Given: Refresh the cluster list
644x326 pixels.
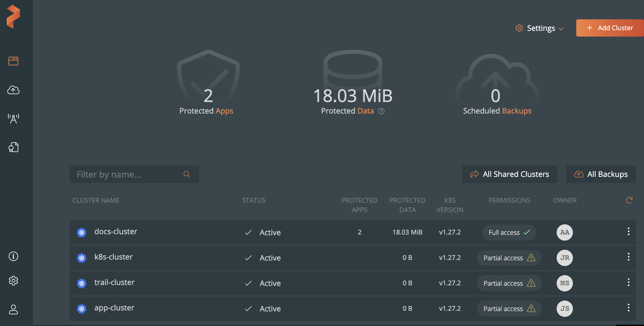Looking at the screenshot, I should [x=629, y=200].
